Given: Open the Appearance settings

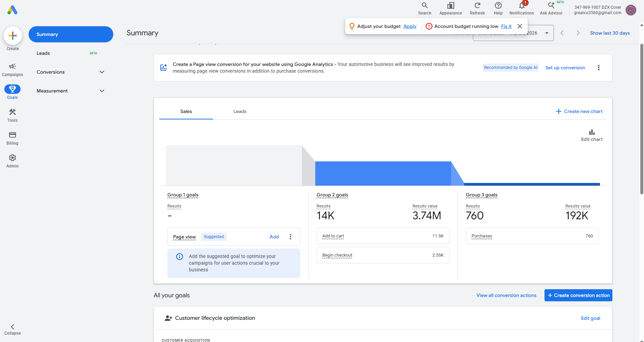Looking at the screenshot, I should (x=451, y=9).
